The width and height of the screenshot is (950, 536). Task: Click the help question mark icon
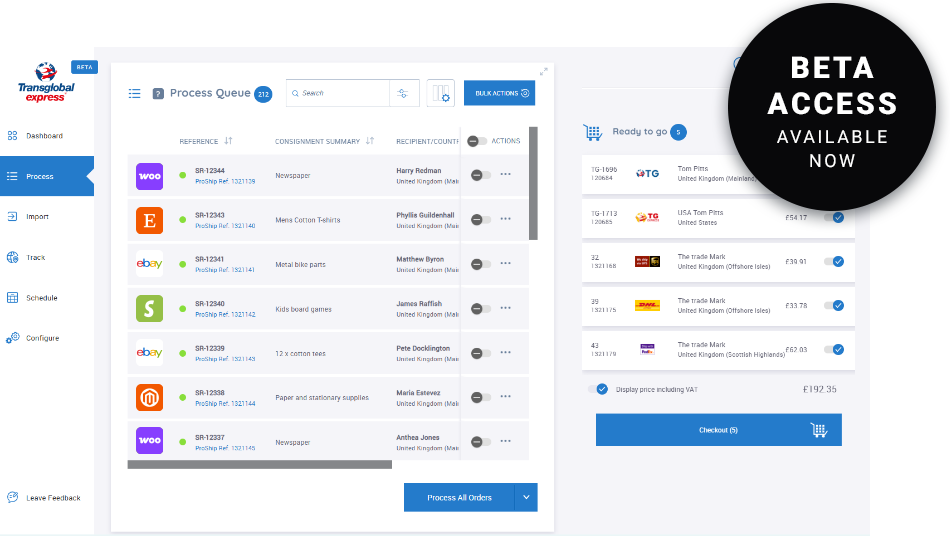pyautogui.click(x=158, y=94)
